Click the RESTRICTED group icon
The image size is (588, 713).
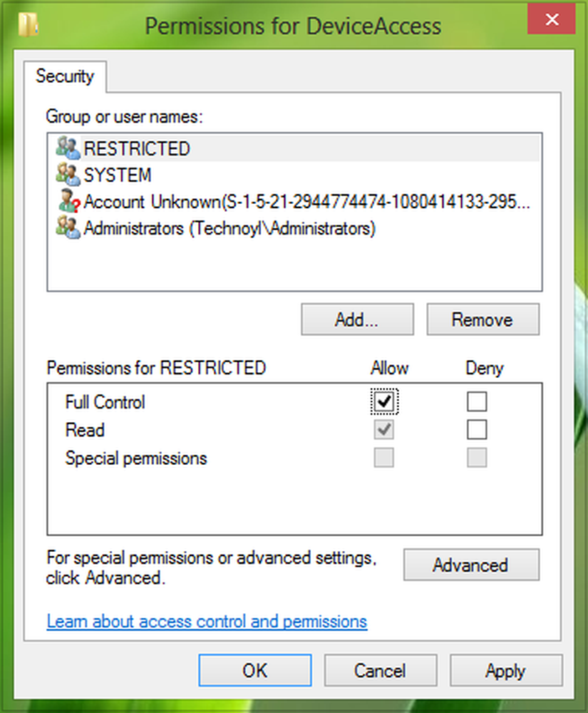click(x=68, y=149)
